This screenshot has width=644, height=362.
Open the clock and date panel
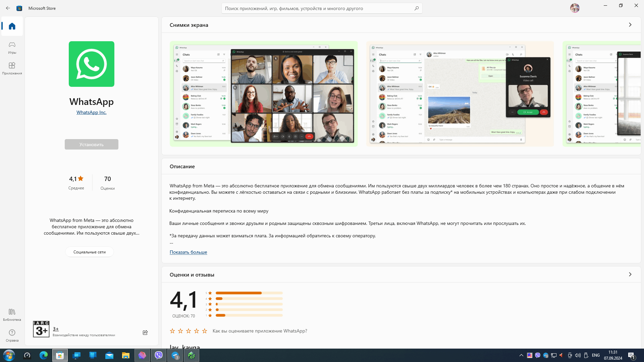point(613,355)
